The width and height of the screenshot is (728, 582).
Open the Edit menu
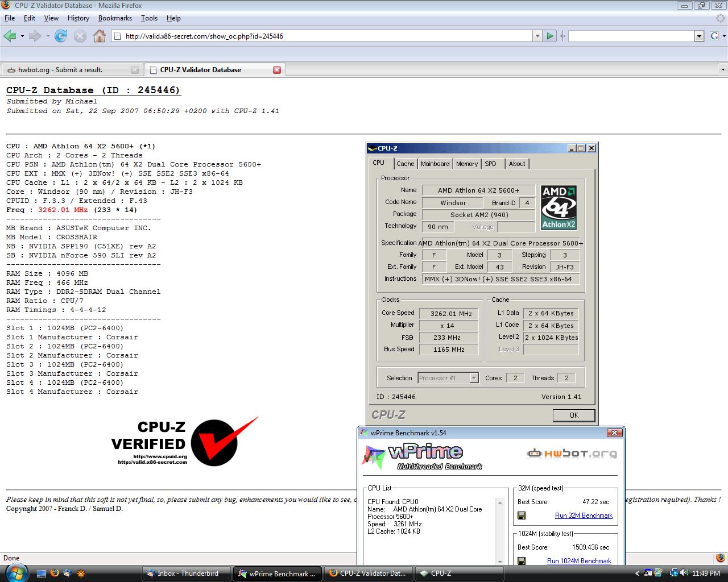pyautogui.click(x=29, y=18)
